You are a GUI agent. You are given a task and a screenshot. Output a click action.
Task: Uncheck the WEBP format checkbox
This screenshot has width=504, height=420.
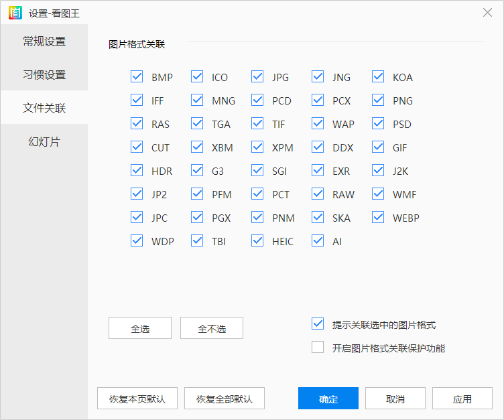point(378,218)
